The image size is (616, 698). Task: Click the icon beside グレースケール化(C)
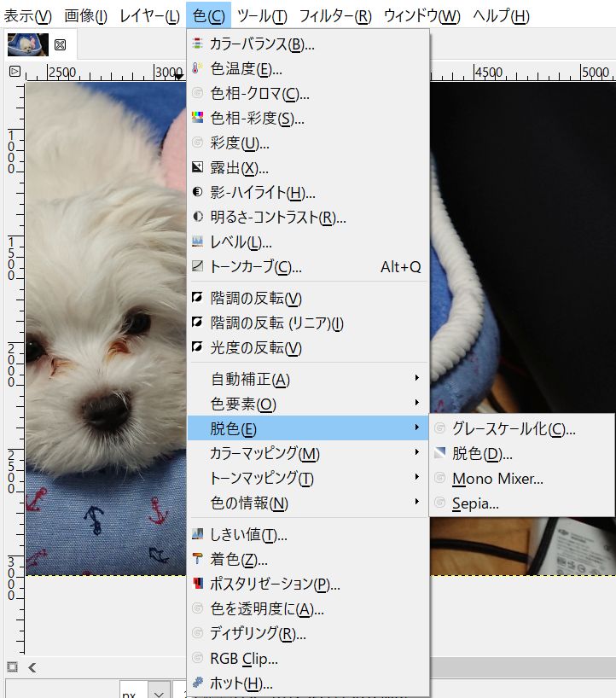439,428
